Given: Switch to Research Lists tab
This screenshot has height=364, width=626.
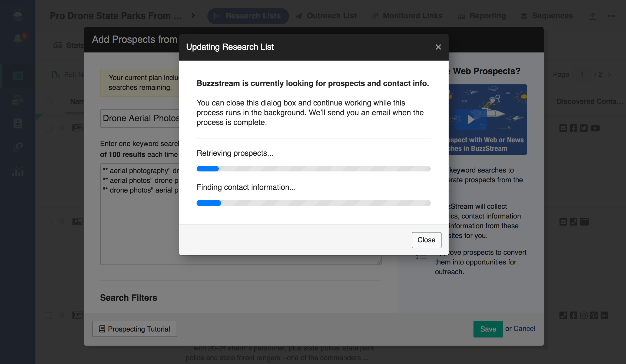Looking at the screenshot, I should tap(248, 16).
